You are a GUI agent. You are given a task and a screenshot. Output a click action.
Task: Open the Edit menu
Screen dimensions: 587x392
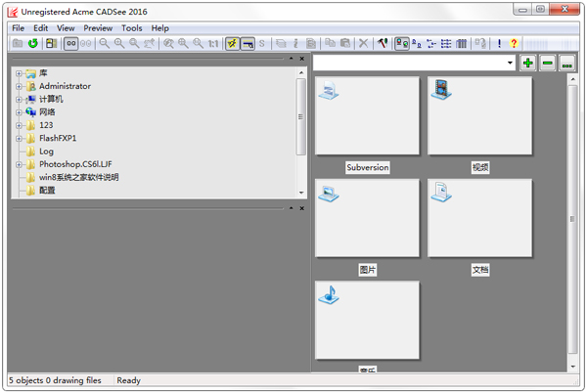(x=40, y=28)
